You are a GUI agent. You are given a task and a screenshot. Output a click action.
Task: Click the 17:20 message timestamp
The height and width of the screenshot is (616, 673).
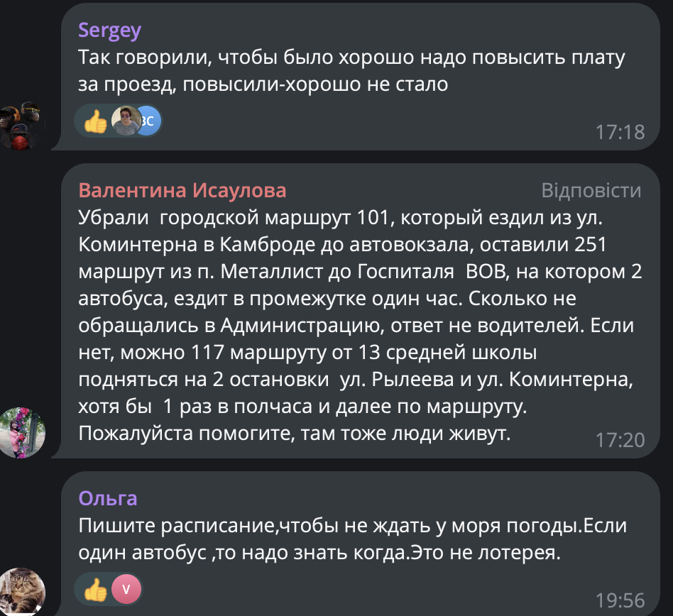point(620,440)
